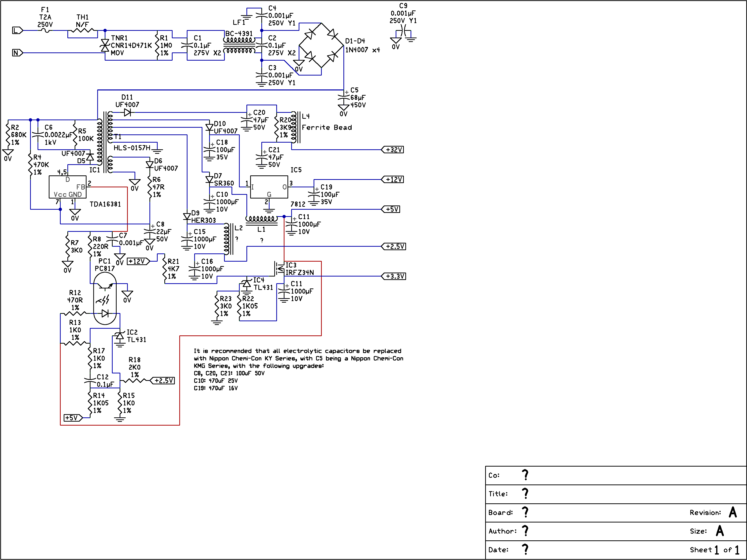
Task: Select the D1-D4 bridge rectifier diamond
Action: (x=321, y=45)
